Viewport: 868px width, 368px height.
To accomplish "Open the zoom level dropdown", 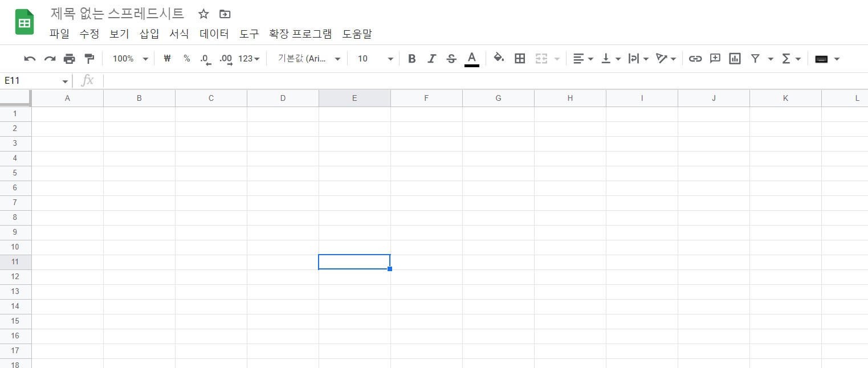I will (x=129, y=59).
